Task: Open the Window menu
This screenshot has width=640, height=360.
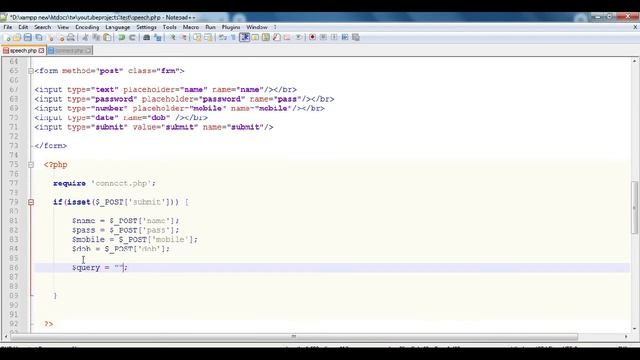Action: point(257,27)
